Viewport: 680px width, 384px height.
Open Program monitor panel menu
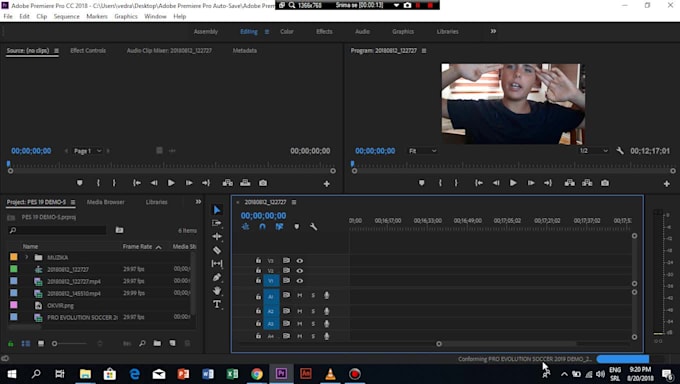pyautogui.click(x=424, y=51)
